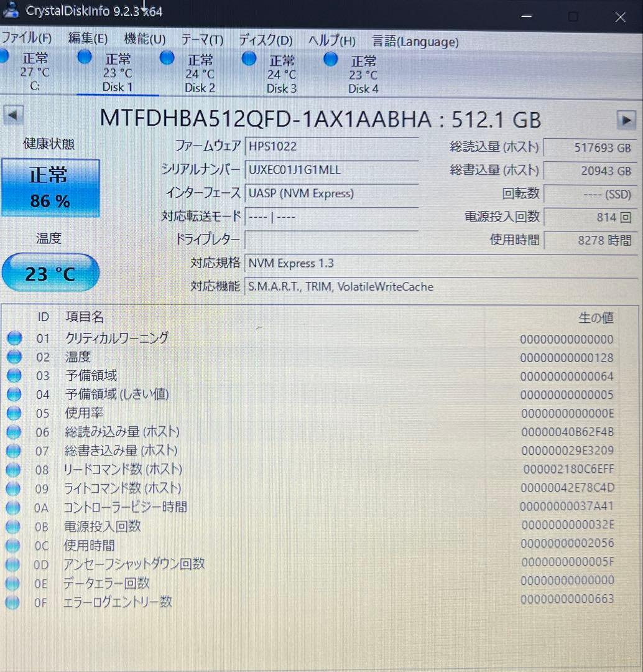Go to next disk with right arrow
643x672 pixels.
tap(626, 121)
